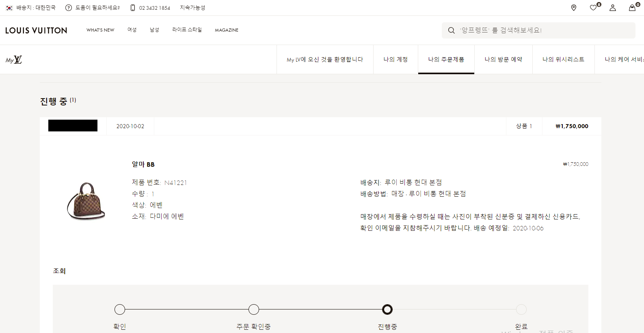Select the 나의 주문제품 tab
Image resolution: width=644 pixels, height=333 pixels.
(x=446, y=60)
